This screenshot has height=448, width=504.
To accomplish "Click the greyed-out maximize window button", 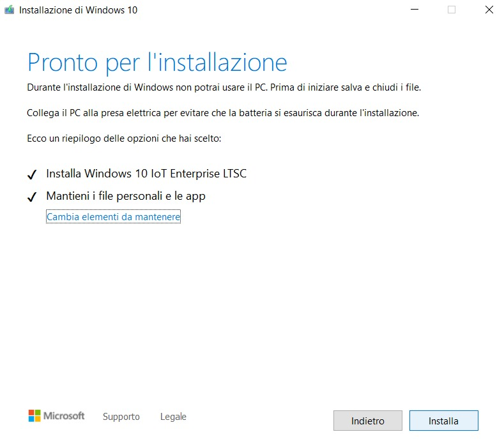I will [452, 10].
